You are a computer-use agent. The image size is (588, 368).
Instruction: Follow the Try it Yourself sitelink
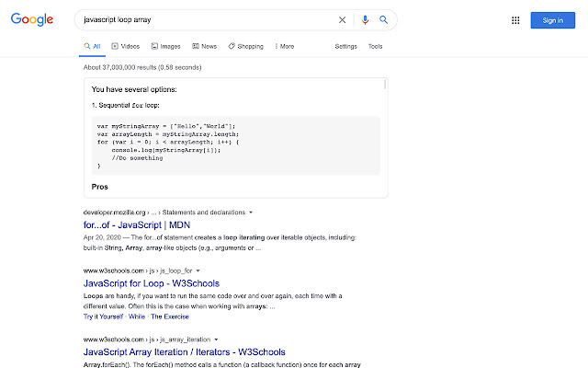(x=103, y=316)
